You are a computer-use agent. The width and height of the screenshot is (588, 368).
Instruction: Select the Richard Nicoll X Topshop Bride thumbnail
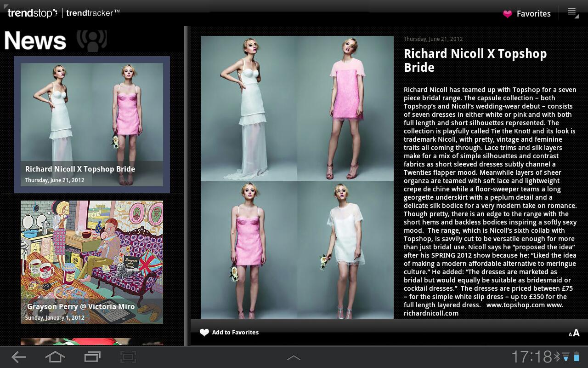coord(92,125)
